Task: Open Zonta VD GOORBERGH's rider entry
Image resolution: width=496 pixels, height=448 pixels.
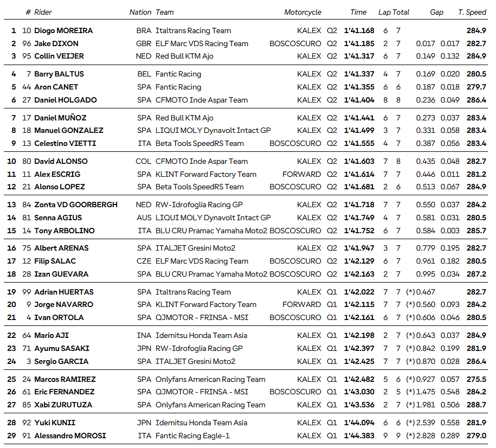Action: click(x=76, y=204)
